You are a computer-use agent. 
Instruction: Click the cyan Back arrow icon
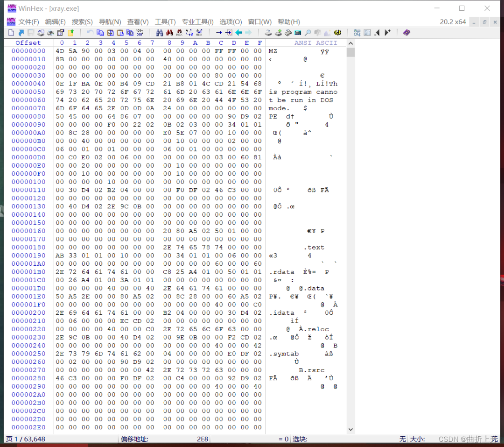239,33
